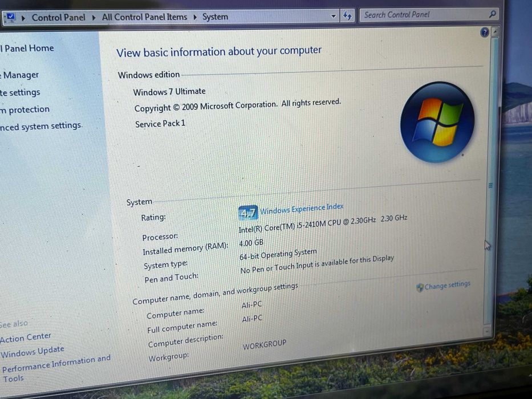Click the vertical scrollbar thumb
The height and width of the screenshot is (399, 532).
(491, 181)
